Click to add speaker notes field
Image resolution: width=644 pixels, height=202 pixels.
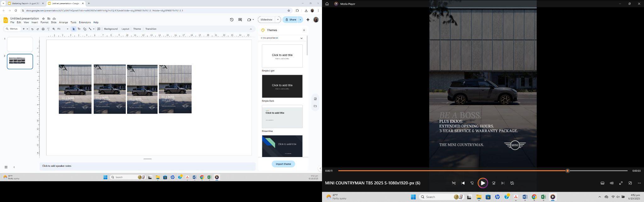click(x=147, y=166)
